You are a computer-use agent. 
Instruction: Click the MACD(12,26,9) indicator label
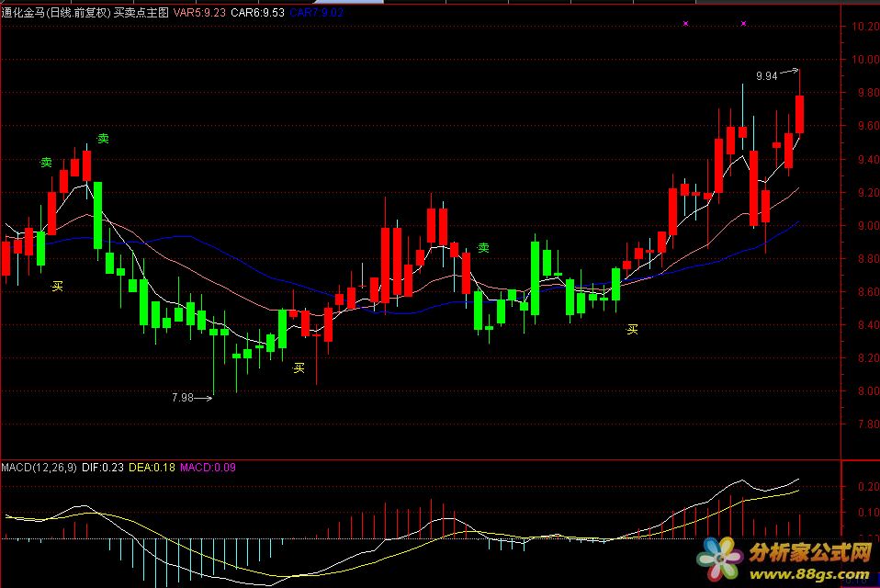tap(39, 468)
